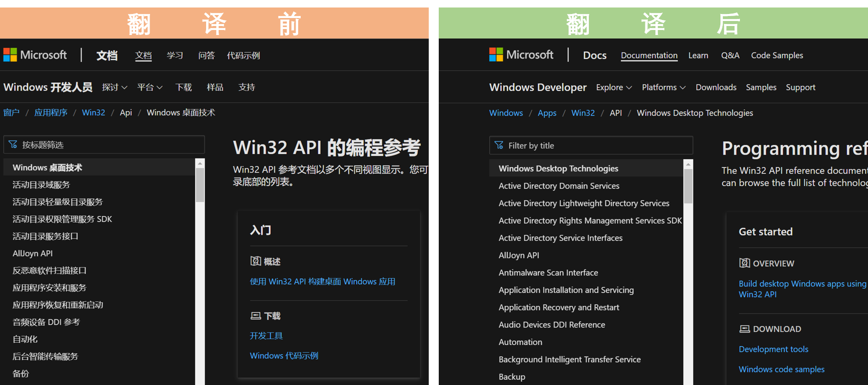The image size is (868, 385).
Task: Click the Win32 breadcrumb in the English page
Action: [x=583, y=113]
